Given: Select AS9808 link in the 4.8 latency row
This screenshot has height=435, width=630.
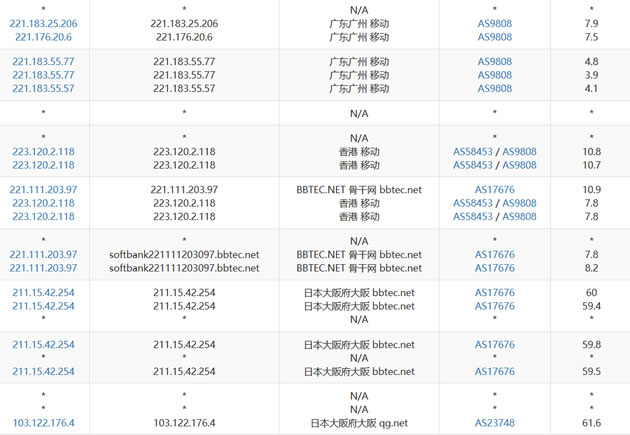Looking at the screenshot, I should pos(494,62).
